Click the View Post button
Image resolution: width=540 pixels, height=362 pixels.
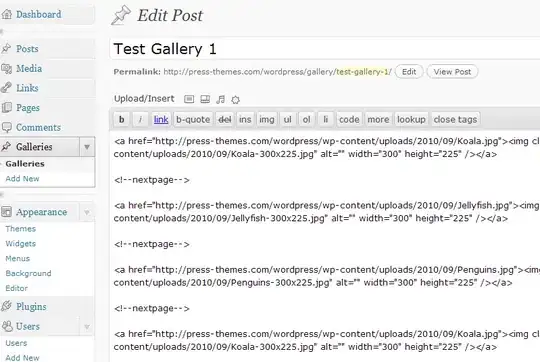452,72
